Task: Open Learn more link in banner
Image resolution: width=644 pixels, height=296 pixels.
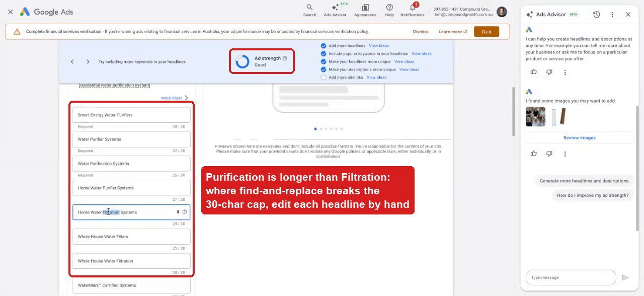Action: [x=453, y=32]
